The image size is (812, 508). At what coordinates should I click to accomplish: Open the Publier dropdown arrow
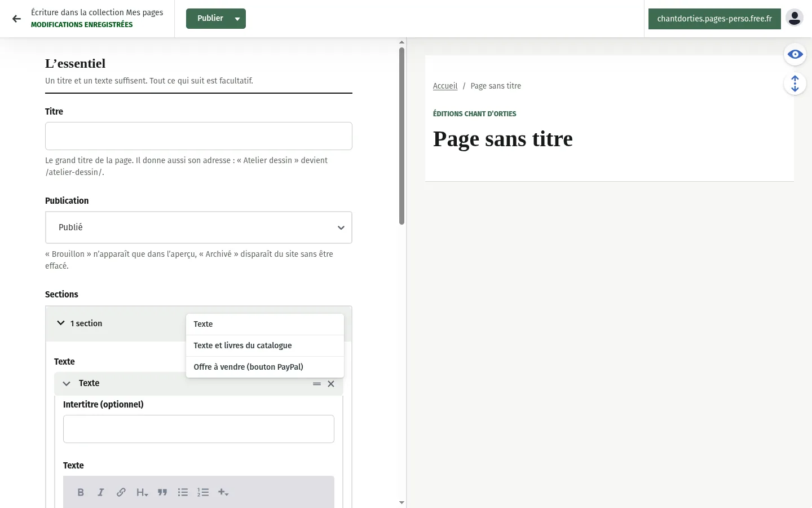click(237, 19)
